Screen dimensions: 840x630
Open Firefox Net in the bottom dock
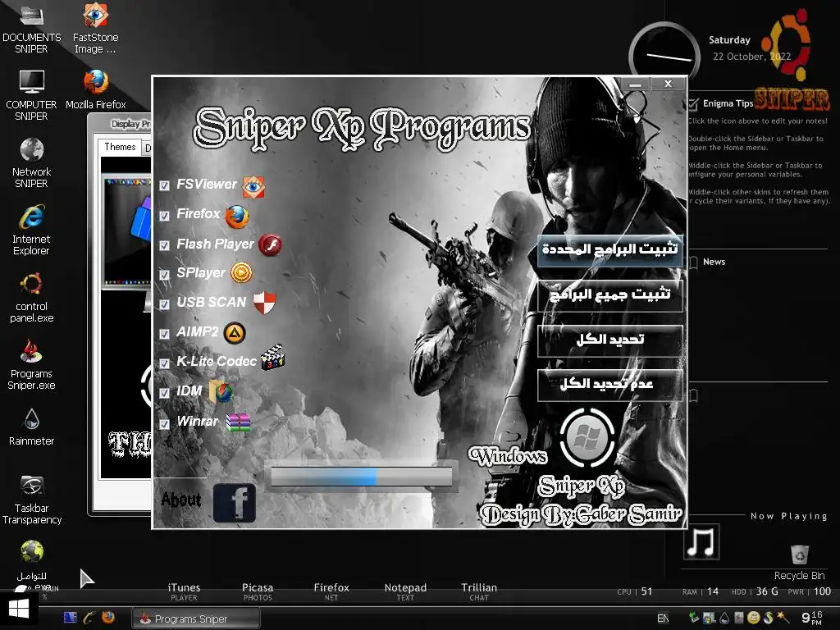pos(331,591)
